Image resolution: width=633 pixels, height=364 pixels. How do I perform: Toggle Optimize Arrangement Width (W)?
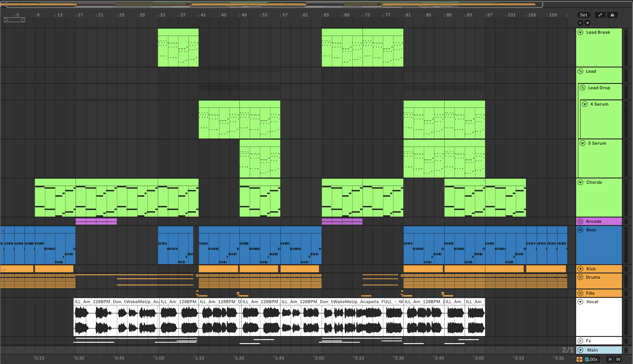(x=618, y=359)
